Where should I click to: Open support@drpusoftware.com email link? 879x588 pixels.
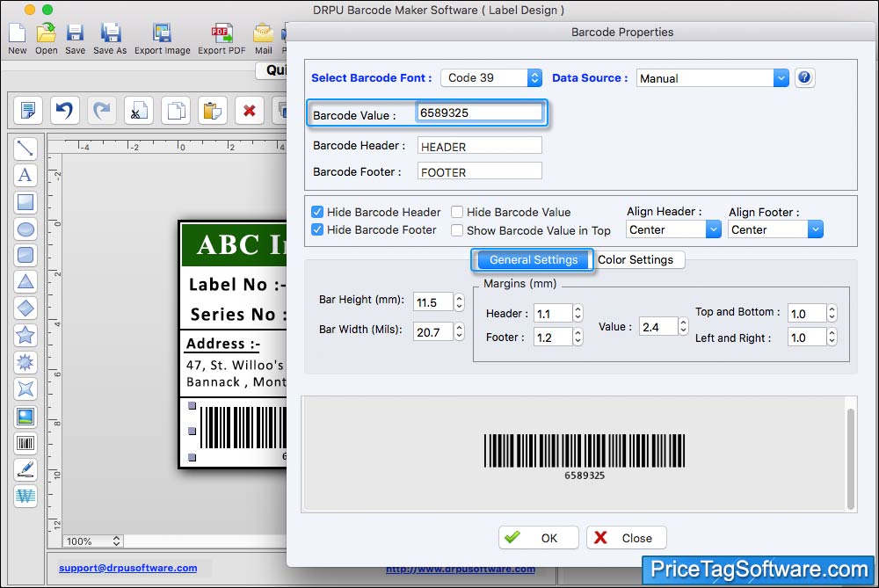(x=127, y=568)
